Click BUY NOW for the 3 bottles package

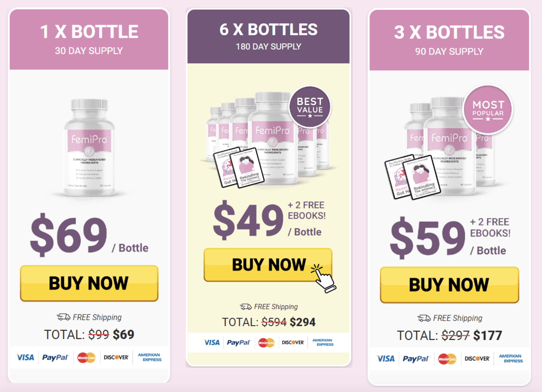point(449,285)
